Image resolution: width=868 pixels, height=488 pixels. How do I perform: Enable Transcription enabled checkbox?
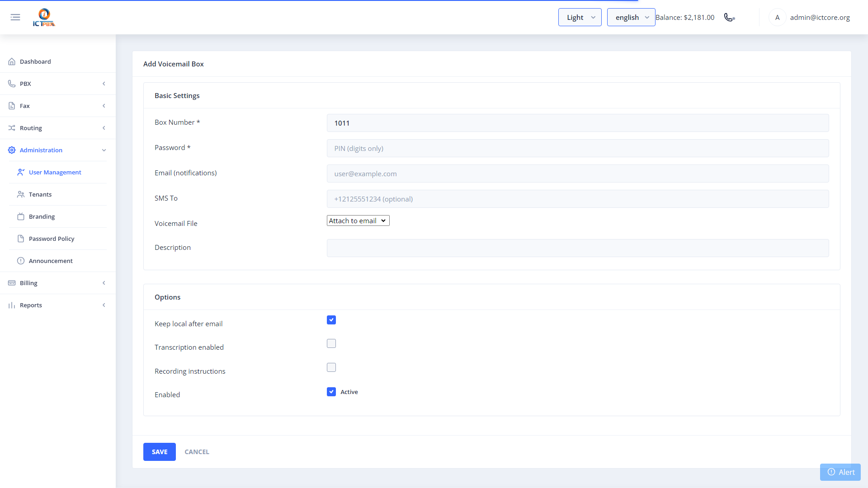(331, 343)
